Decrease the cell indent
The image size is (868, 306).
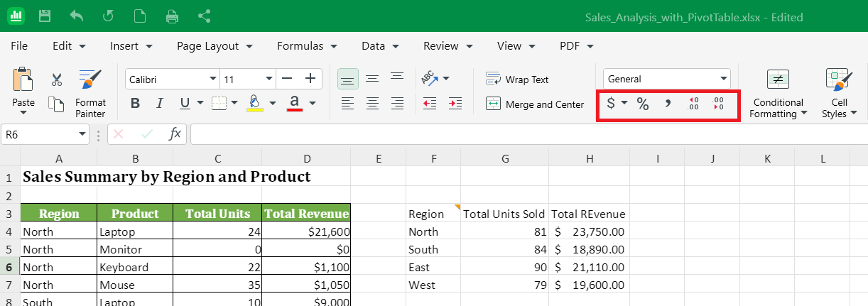coord(430,104)
